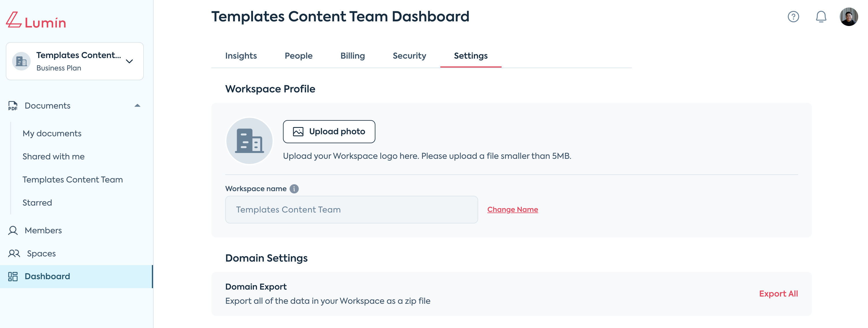This screenshot has height=328, width=868.
Task: Click the Change Name link
Action: (513, 210)
